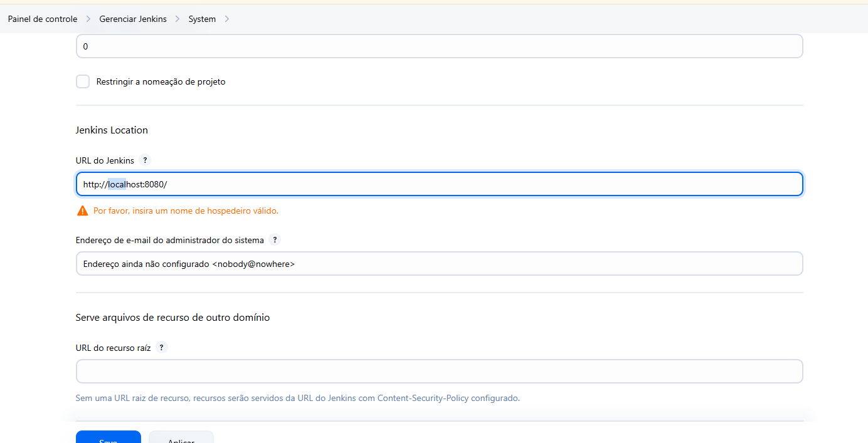Go to Painel de controle breadcrumb

tap(43, 19)
